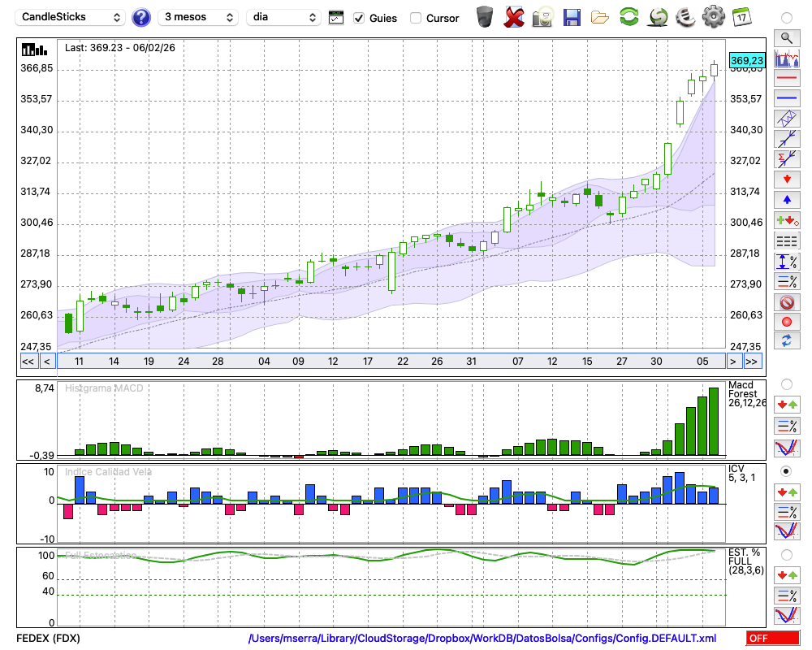The height and width of the screenshot is (650, 812).
Task: Open the 3 mesos period dropdown
Action: click(x=197, y=17)
